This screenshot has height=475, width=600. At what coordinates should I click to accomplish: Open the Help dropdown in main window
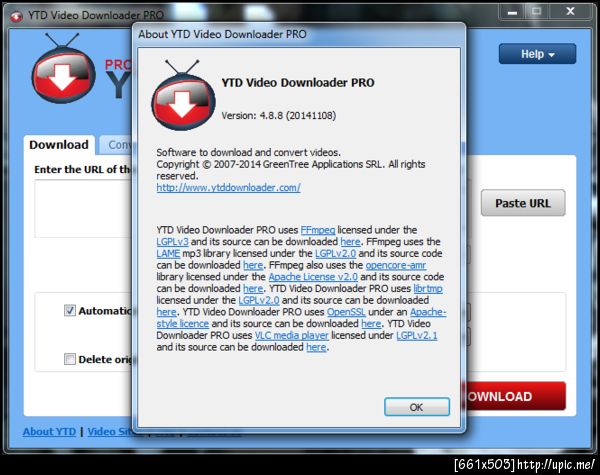click(x=537, y=54)
